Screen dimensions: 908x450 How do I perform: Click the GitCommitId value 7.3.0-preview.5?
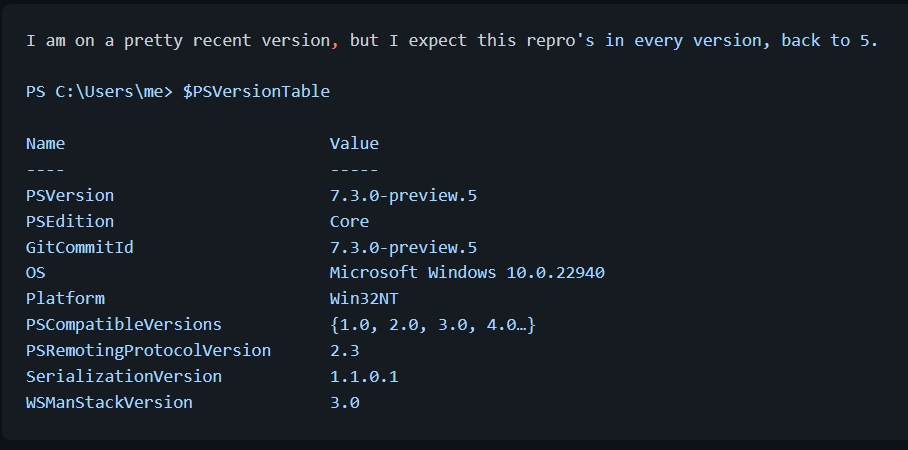(x=403, y=248)
